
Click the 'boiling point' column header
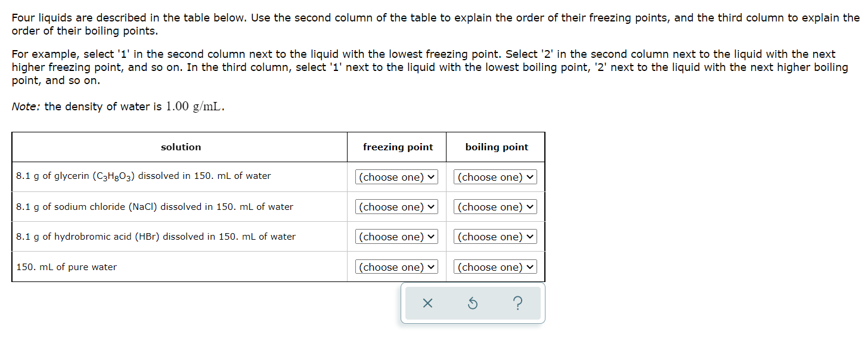click(497, 147)
